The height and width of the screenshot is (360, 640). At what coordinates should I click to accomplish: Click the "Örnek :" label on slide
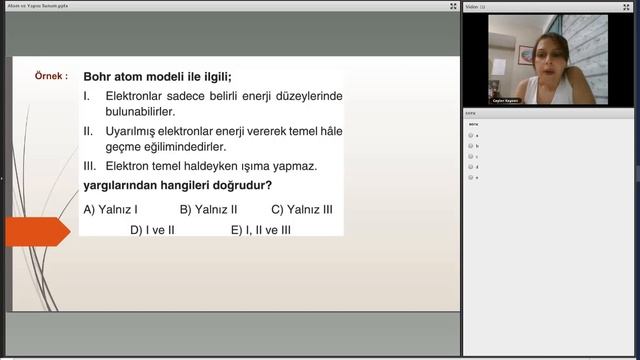(51, 76)
